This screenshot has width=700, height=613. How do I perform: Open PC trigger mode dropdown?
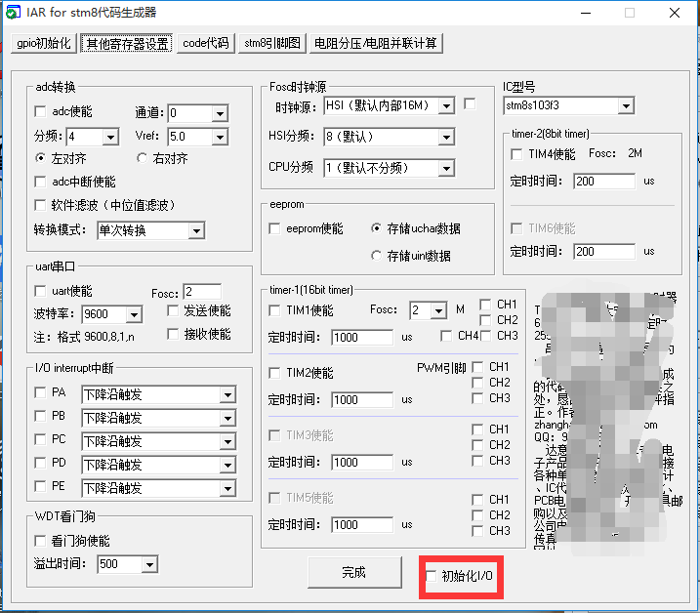tap(227, 441)
